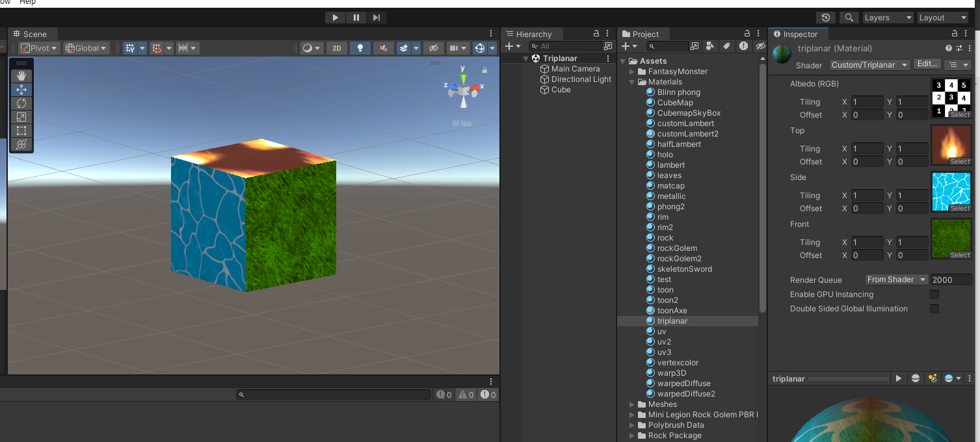The width and height of the screenshot is (980, 442).
Task: Select the Transform tool in scene tools
Action: pos(21,144)
